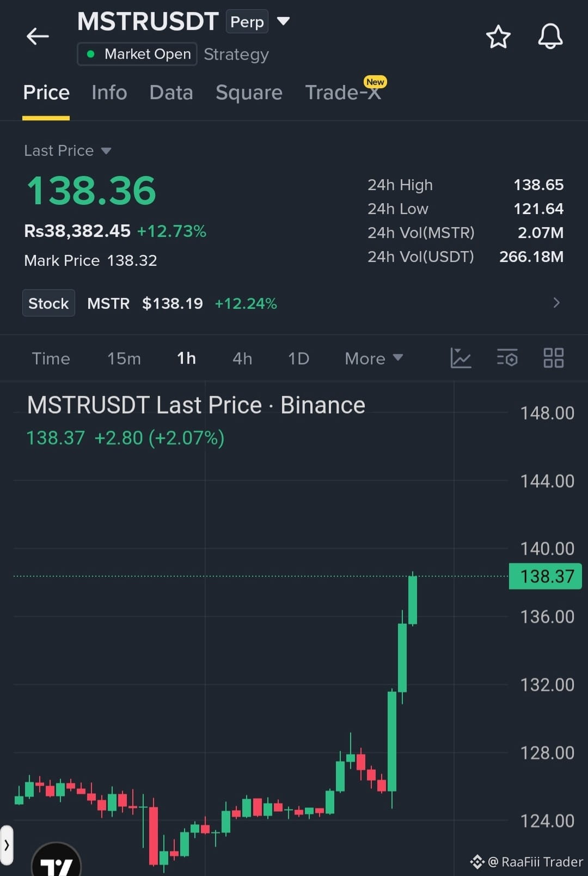The image size is (588, 876).
Task: Open the More timeframes dropdown
Action: click(x=374, y=358)
